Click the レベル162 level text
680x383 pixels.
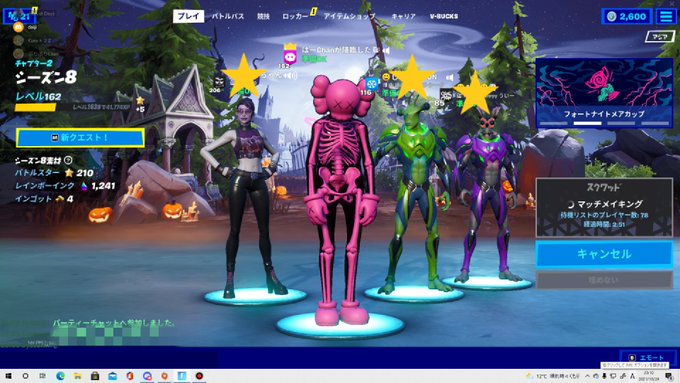(38, 96)
